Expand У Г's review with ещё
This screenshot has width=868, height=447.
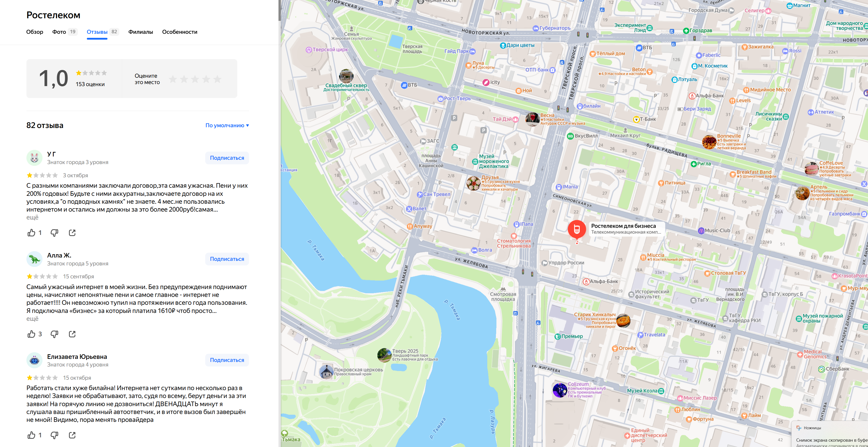coord(32,217)
